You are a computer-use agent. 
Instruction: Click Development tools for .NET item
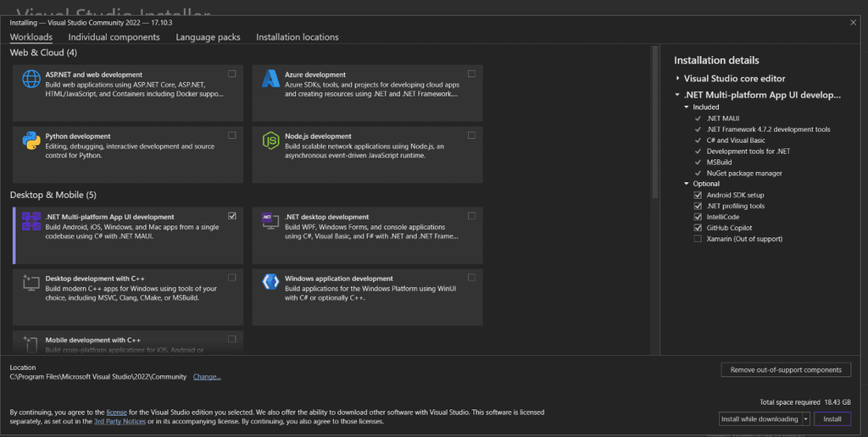point(748,151)
